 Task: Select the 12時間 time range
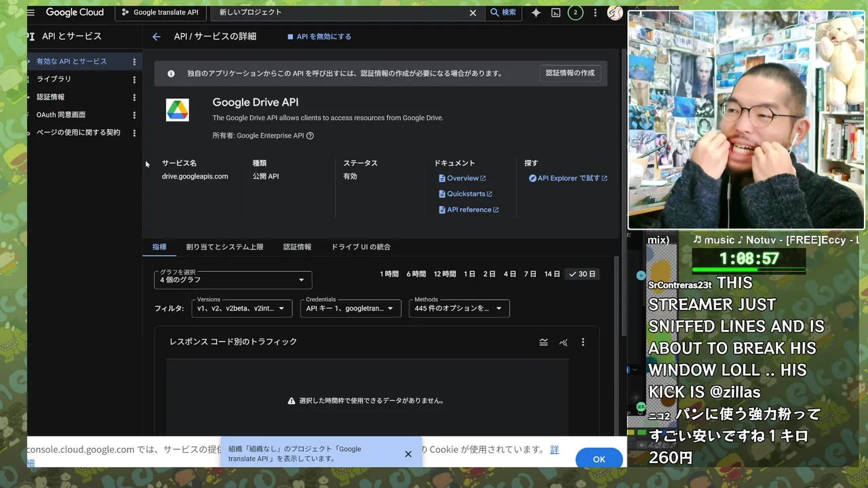point(445,274)
